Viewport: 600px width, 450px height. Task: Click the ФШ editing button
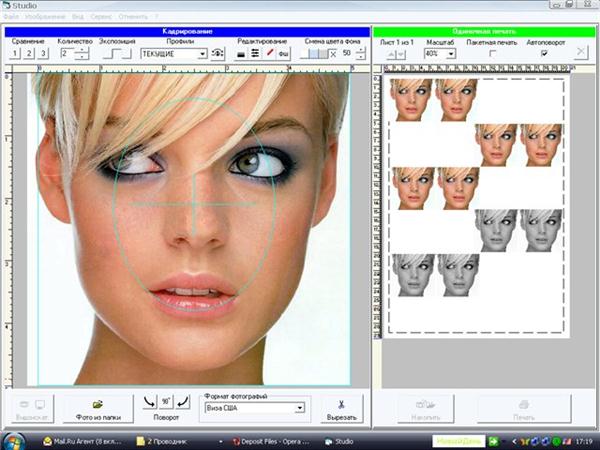click(284, 53)
